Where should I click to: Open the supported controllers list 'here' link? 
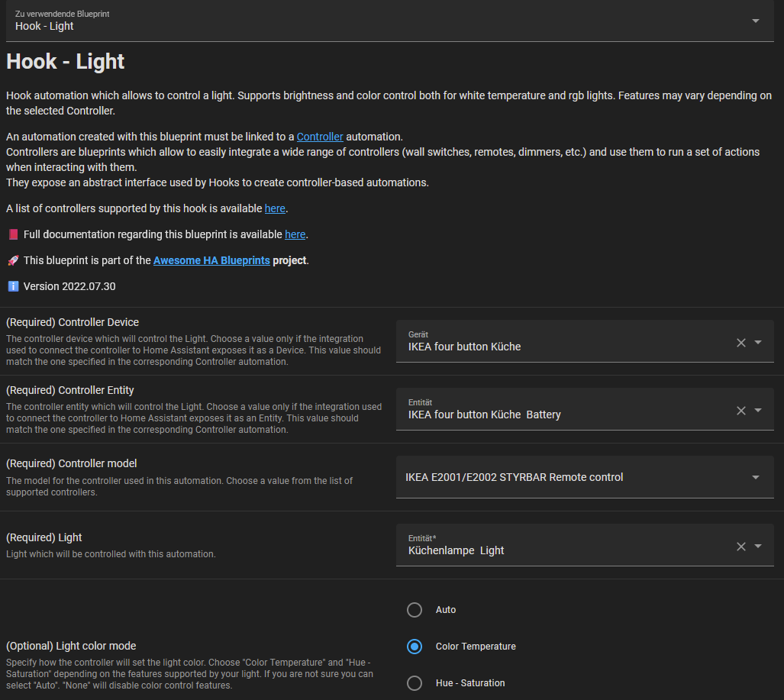[275, 208]
